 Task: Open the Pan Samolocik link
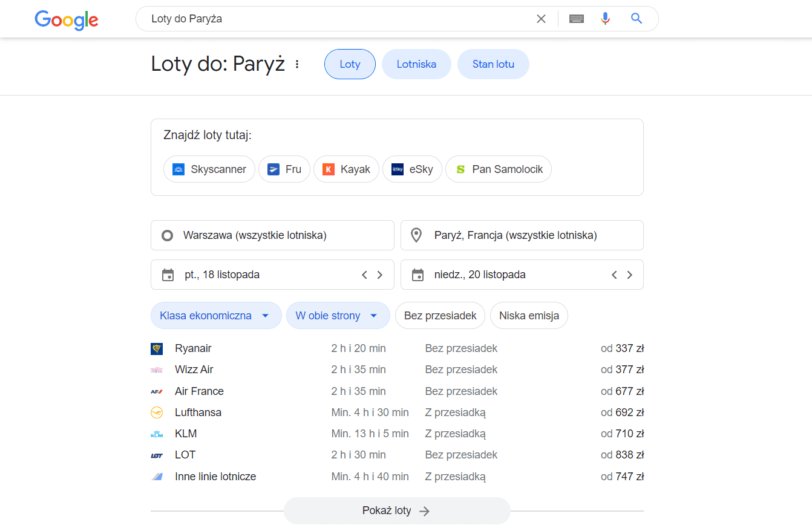(499, 169)
